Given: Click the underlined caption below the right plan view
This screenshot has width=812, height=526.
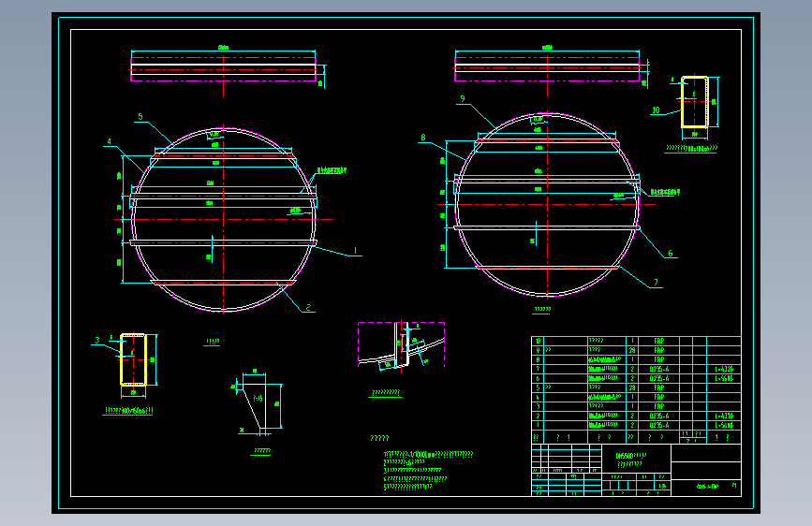Looking at the screenshot, I should point(541,310).
